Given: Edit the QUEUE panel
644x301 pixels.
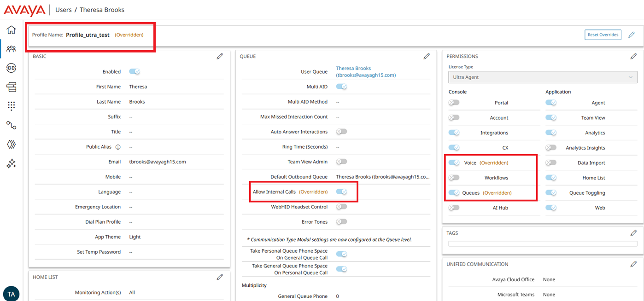Looking at the screenshot, I should (427, 56).
